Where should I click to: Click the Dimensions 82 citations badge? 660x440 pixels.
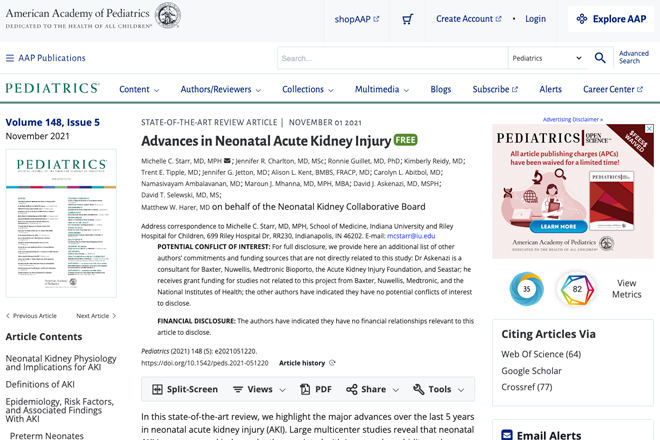(577, 289)
